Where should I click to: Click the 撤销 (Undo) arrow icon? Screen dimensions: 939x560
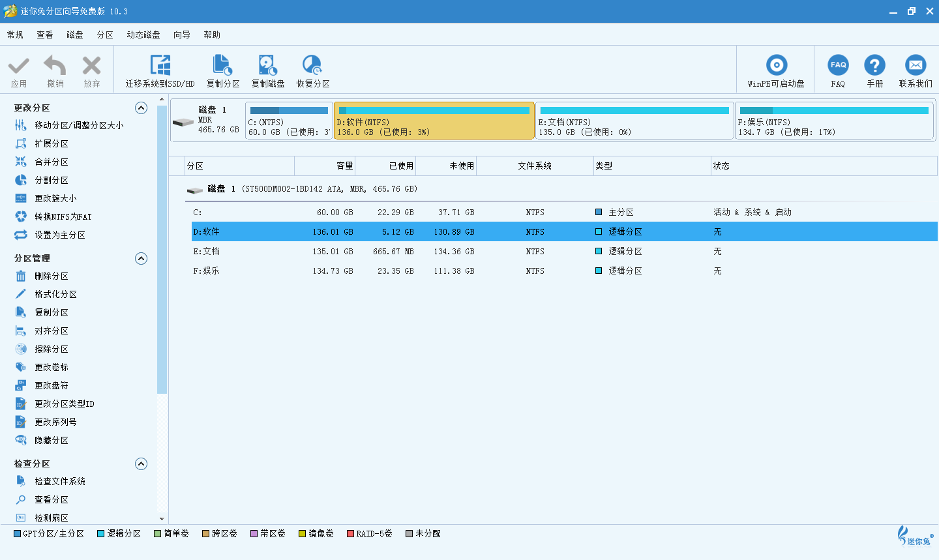click(55, 66)
